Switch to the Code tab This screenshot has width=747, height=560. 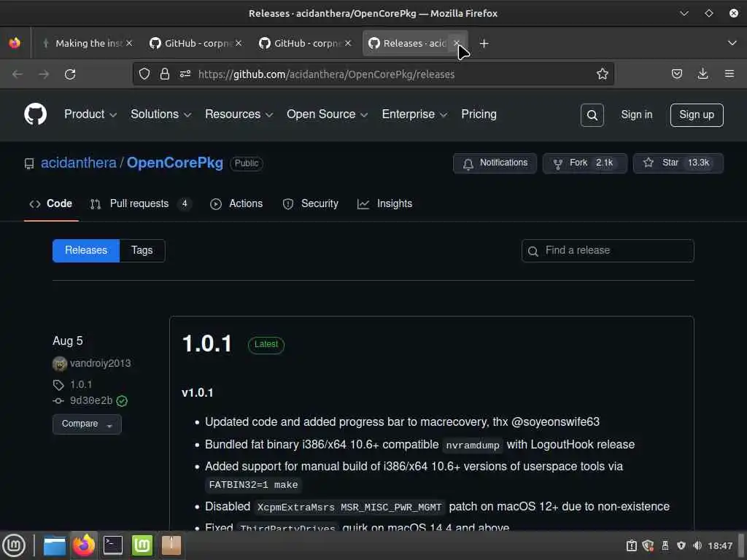click(51, 204)
